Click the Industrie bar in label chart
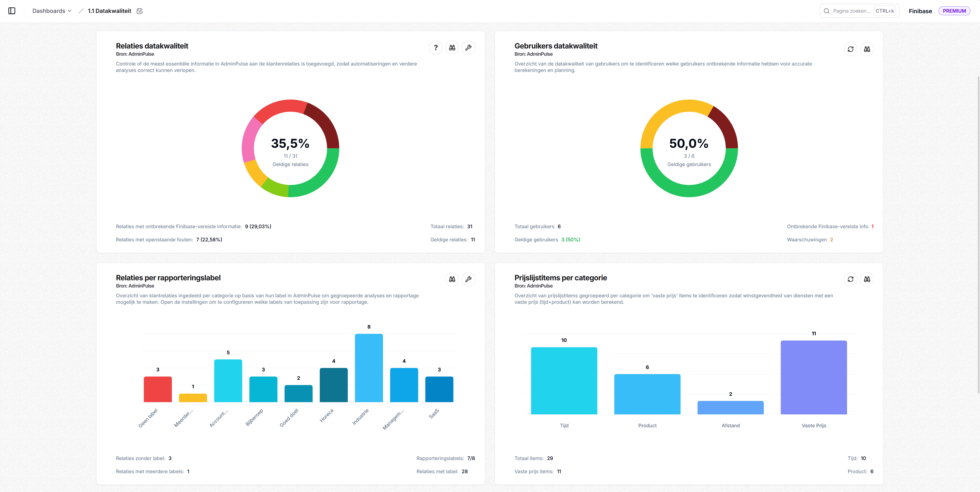 tap(369, 367)
